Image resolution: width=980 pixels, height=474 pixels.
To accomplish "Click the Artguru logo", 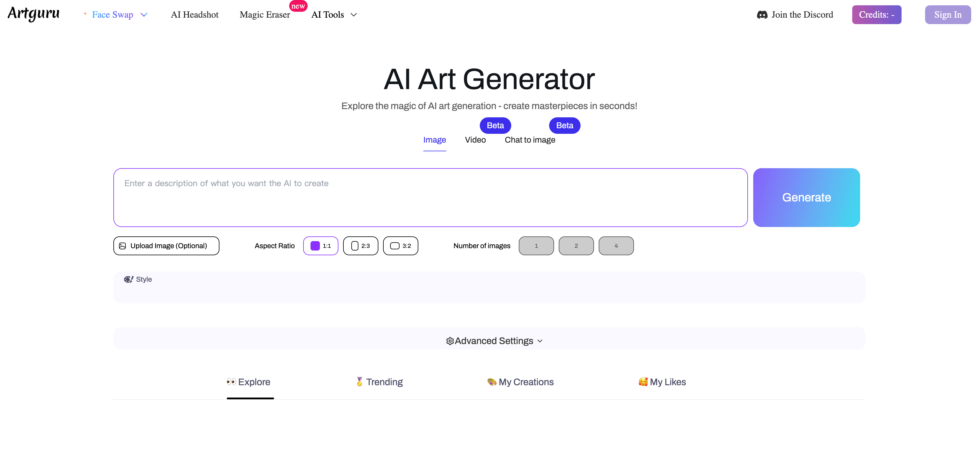I will 33,14.
